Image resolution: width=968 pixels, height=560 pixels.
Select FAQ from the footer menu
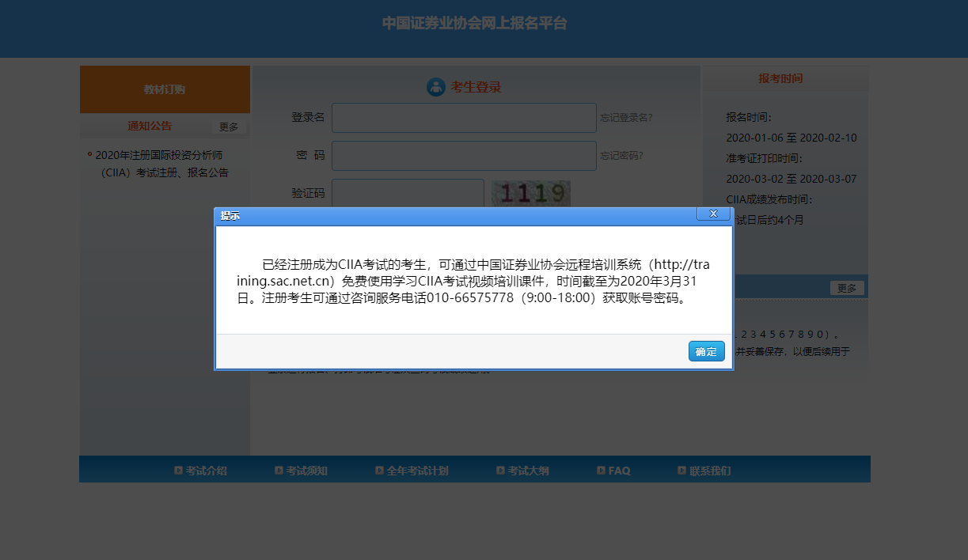[618, 469]
